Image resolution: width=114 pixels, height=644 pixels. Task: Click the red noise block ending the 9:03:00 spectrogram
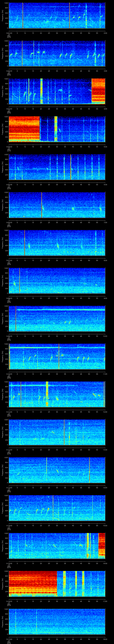(x=98, y=91)
